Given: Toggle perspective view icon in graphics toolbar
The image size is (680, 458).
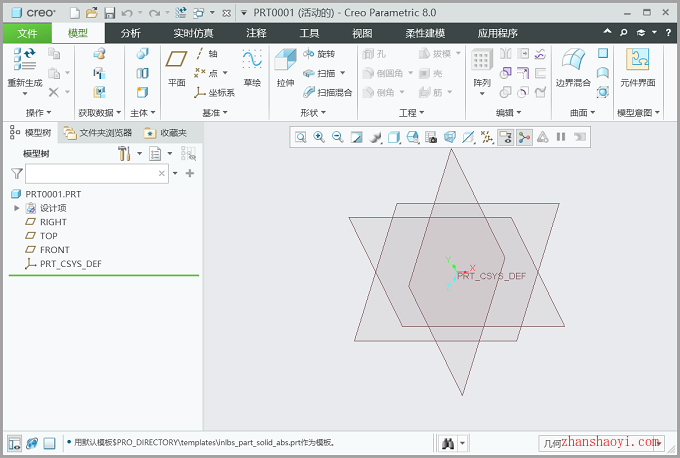Looking at the screenshot, I should 450,137.
